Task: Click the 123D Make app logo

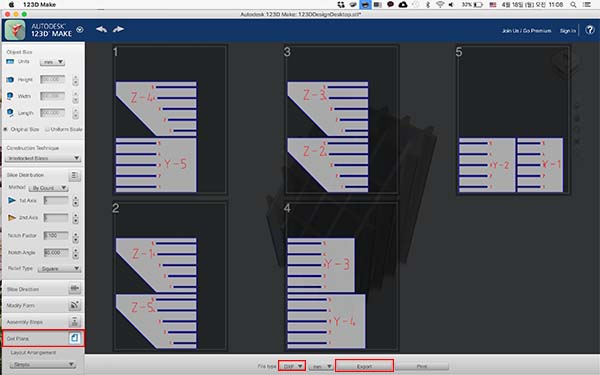Action: (x=15, y=30)
